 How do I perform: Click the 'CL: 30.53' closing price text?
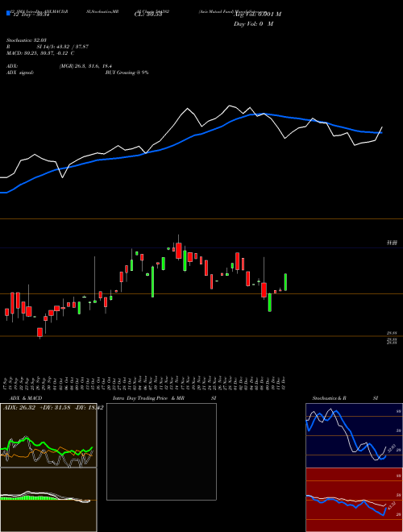pos(147,15)
